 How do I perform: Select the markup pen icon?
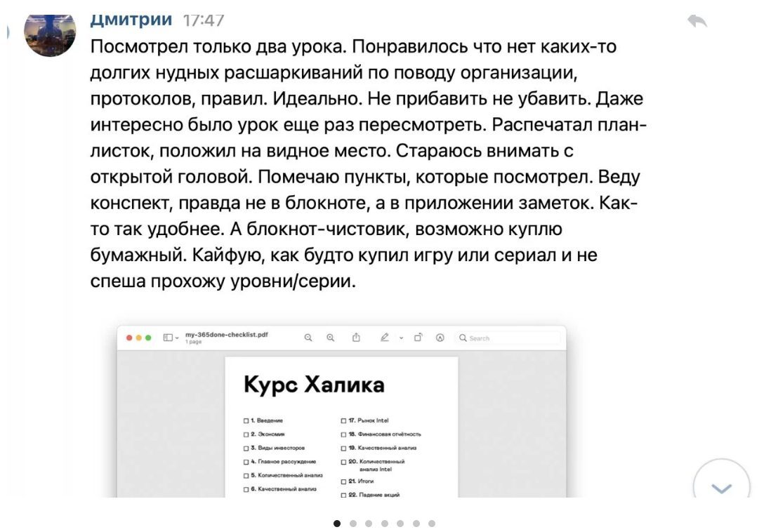click(385, 337)
